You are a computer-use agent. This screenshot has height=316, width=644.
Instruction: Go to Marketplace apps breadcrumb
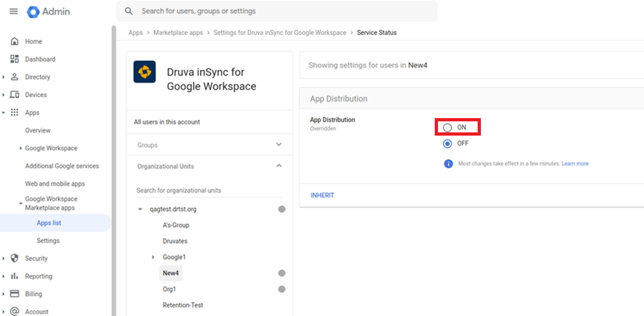[178, 32]
